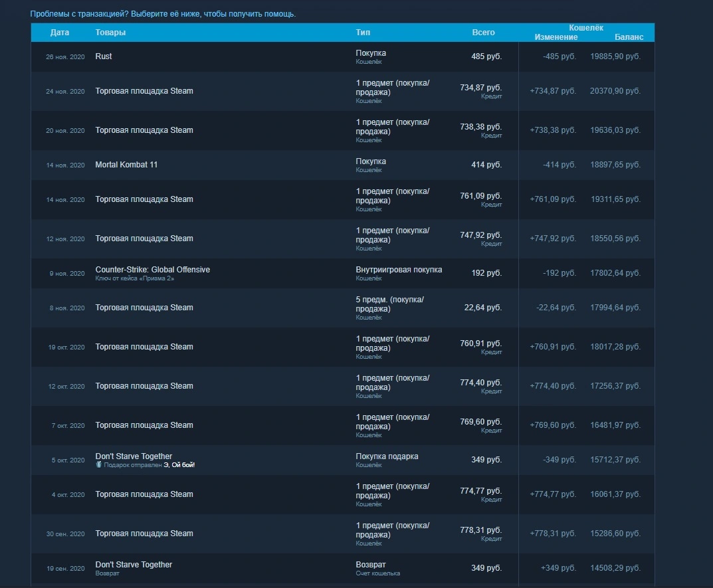This screenshot has width=713, height=588.
Task: Click the date '20 ноя. 2020'
Action: 65,130
